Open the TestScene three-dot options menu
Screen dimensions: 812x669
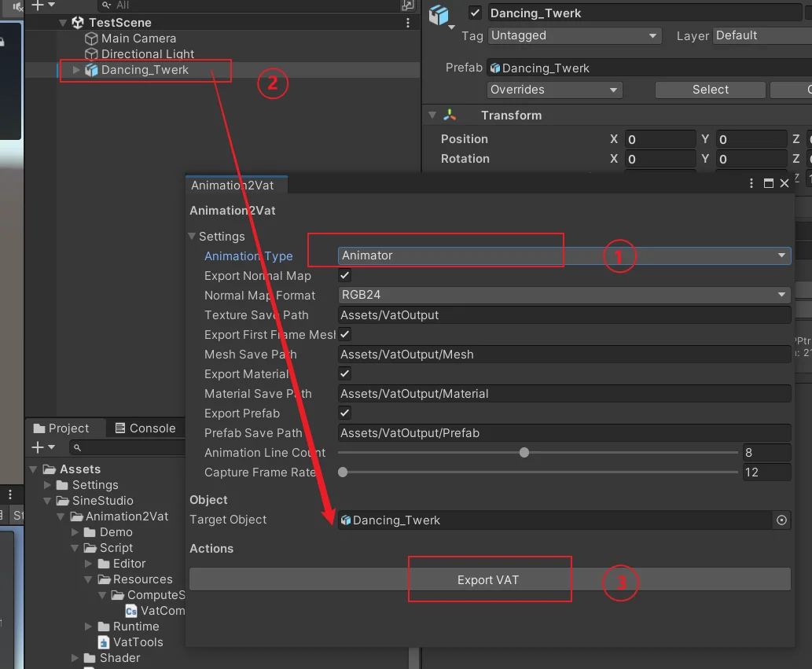click(407, 23)
